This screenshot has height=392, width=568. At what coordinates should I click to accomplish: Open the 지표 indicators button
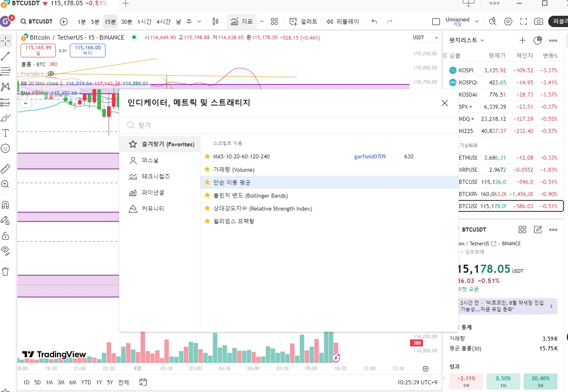click(x=242, y=21)
